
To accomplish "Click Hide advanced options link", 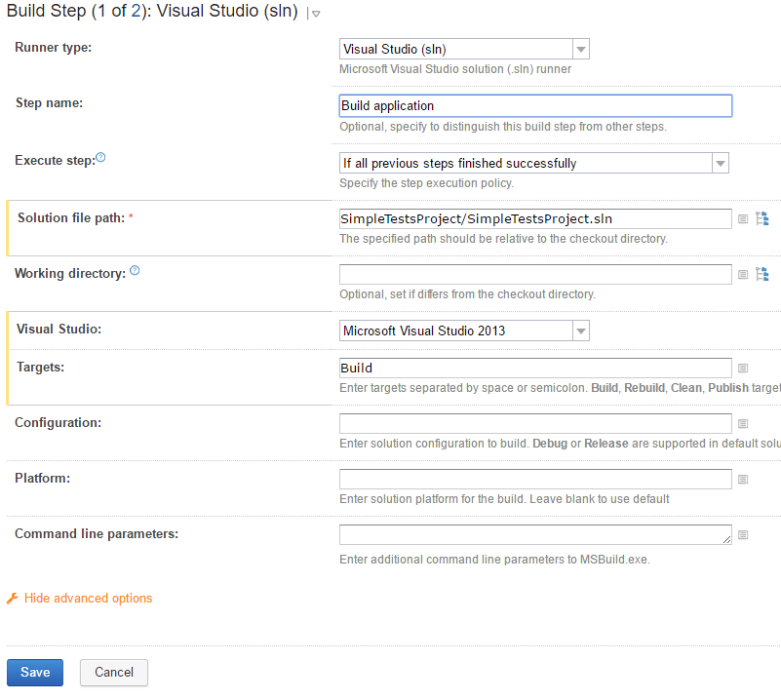I will tap(88, 598).
